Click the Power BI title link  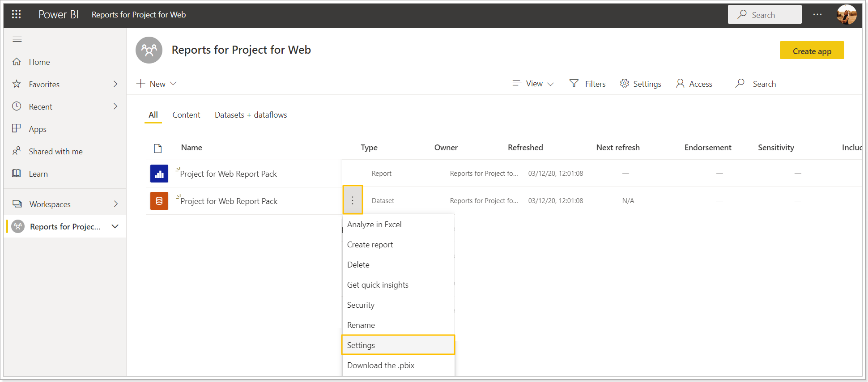59,14
